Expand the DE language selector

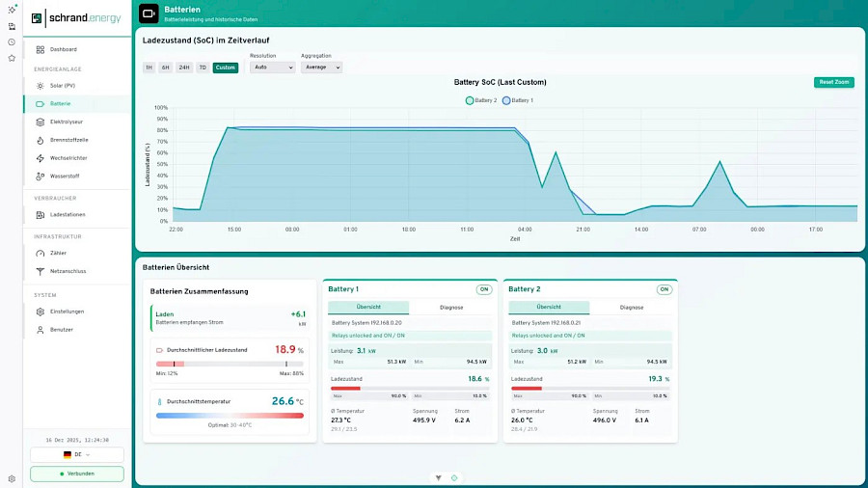pos(77,455)
